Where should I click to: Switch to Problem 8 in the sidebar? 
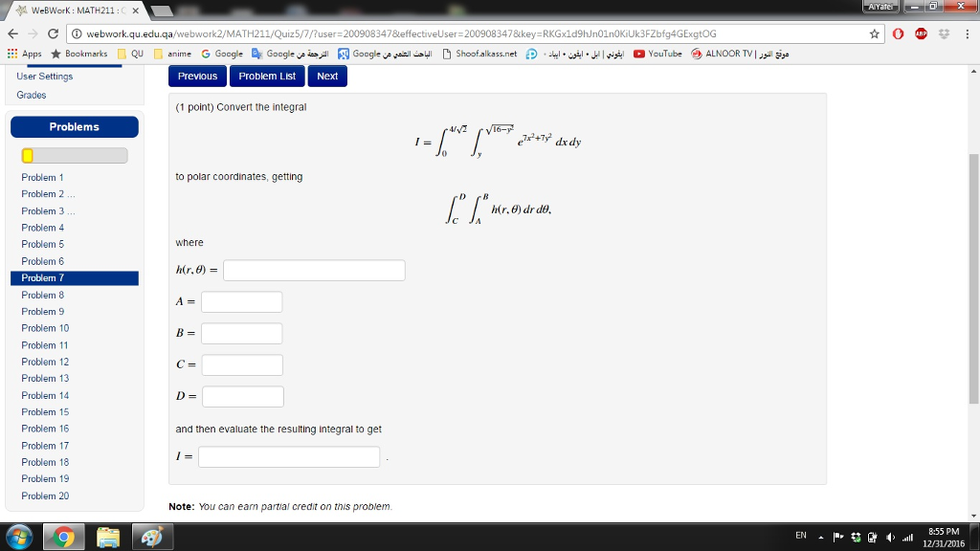pyautogui.click(x=42, y=294)
